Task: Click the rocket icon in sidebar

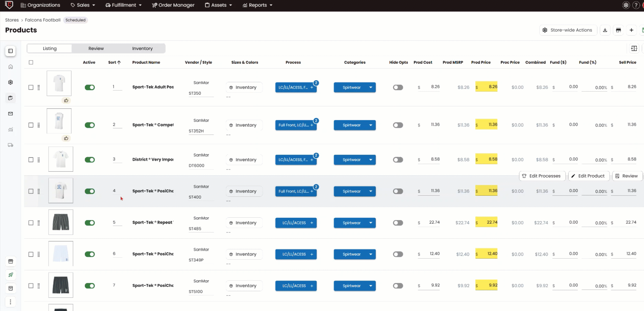Action: [x=10, y=275]
